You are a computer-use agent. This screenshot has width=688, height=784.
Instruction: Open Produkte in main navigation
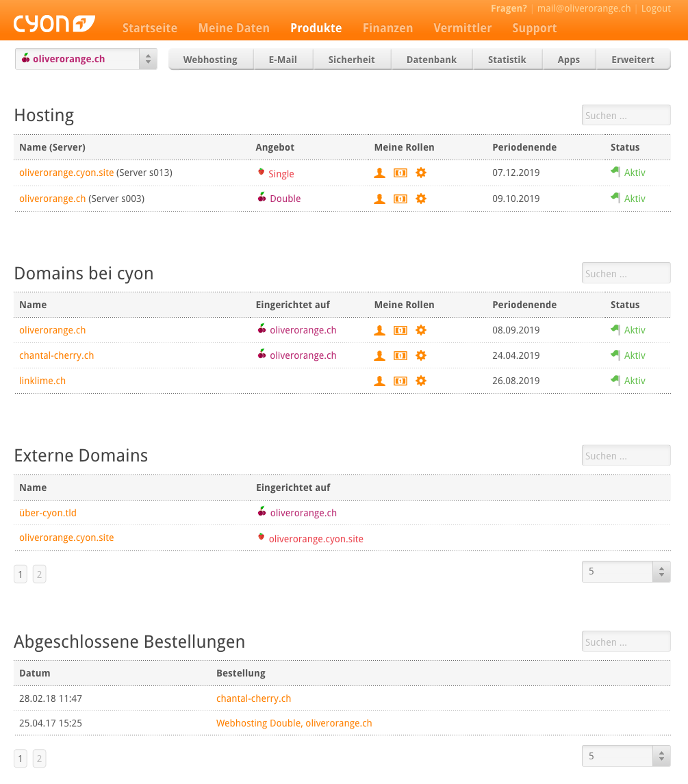pos(316,28)
